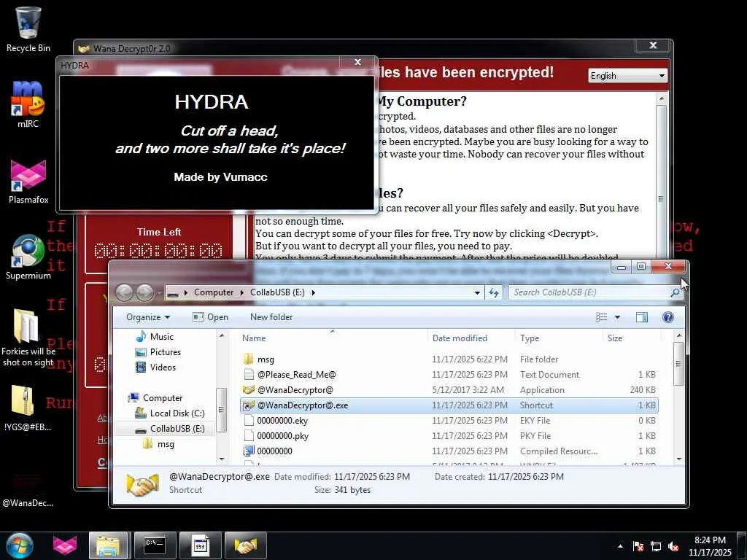Open the view options dropdown arrow
The image size is (747, 560).
[617, 317]
